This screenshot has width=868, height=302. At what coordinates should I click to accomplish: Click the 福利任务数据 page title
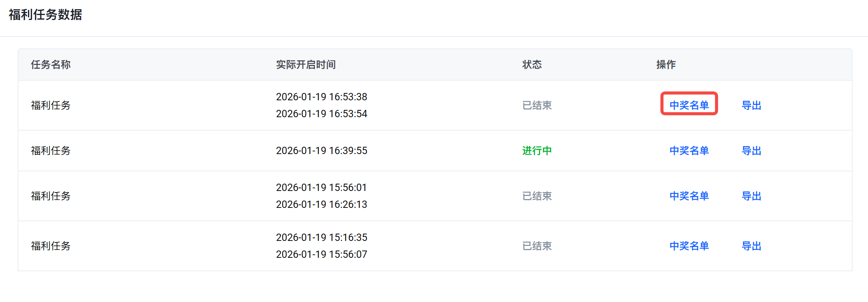tap(45, 15)
